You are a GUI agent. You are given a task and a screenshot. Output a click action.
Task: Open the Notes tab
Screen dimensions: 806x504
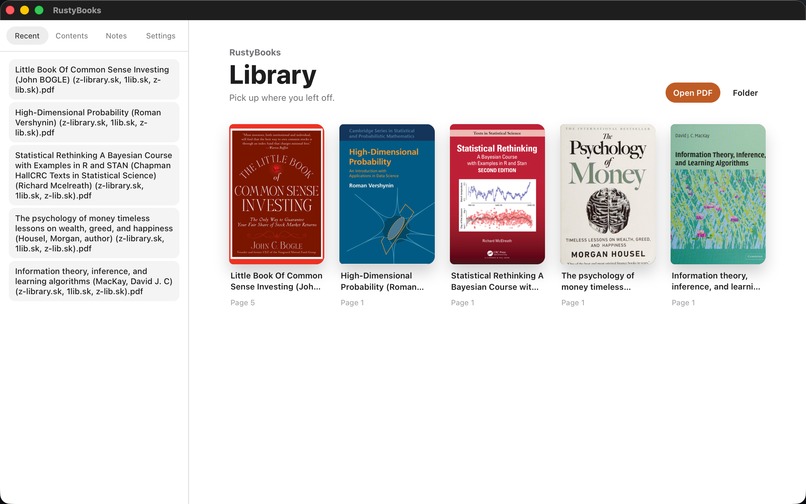pos(116,36)
